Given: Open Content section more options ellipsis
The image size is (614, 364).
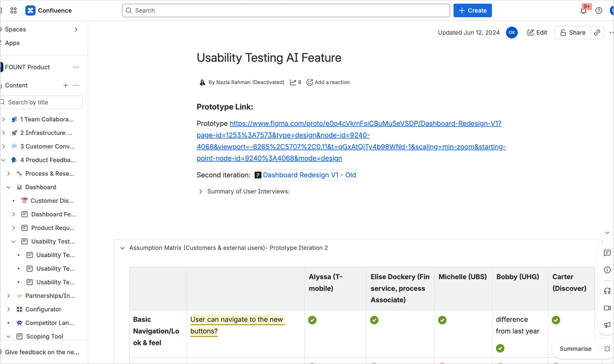Looking at the screenshot, I should coord(76,85).
